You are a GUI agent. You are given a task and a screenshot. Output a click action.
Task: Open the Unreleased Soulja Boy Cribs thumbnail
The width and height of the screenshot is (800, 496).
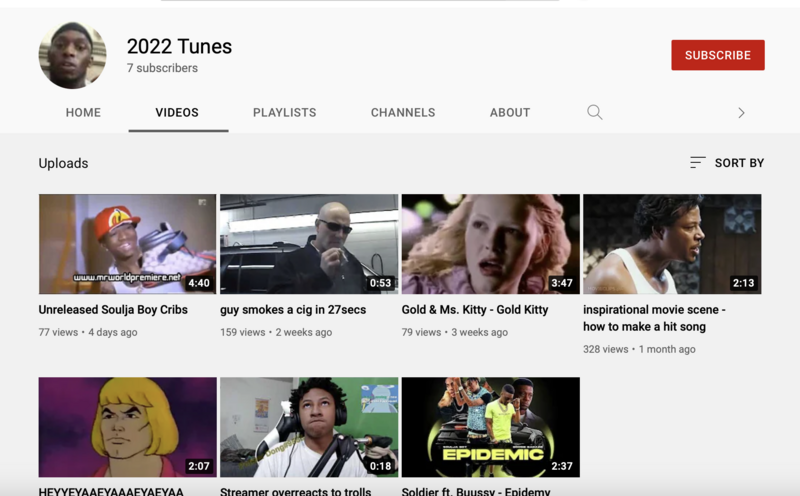pyautogui.click(x=128, y=244)
